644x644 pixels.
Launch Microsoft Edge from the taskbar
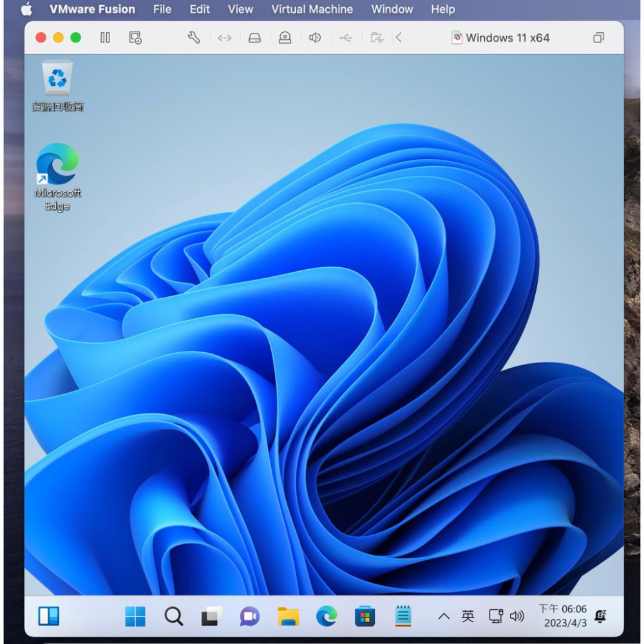[327, 616]
